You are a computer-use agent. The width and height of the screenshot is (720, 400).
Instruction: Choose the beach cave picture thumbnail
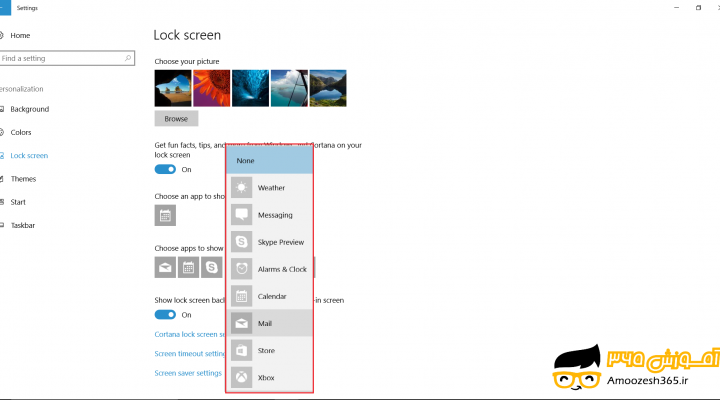[x=173, y=88]
